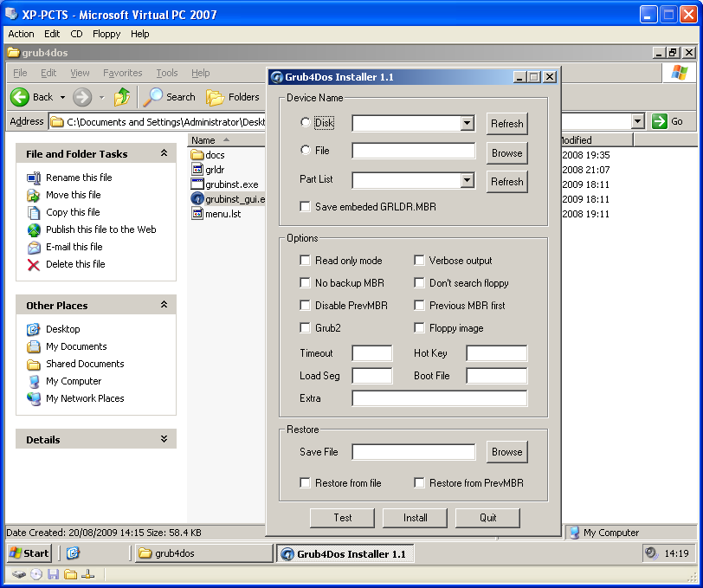Viewport: 703px width, 588px height.
Task: Open Explorer Favorites menu
Action: tap(122, 73)
